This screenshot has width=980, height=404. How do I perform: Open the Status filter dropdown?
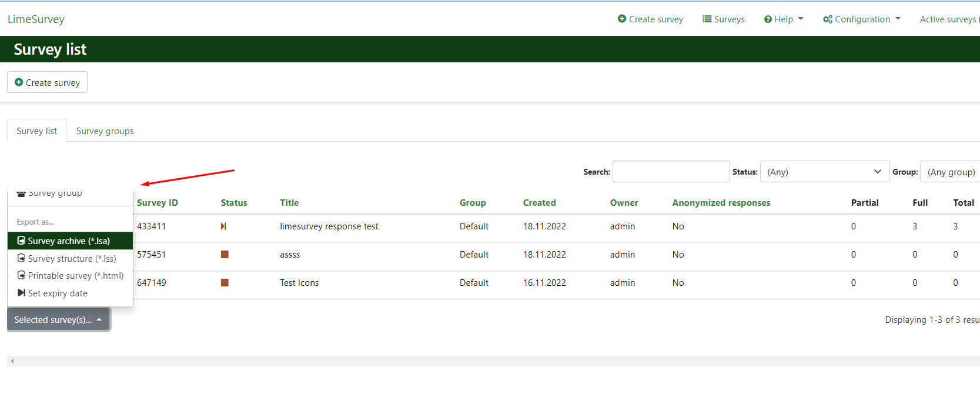point(824,172)
